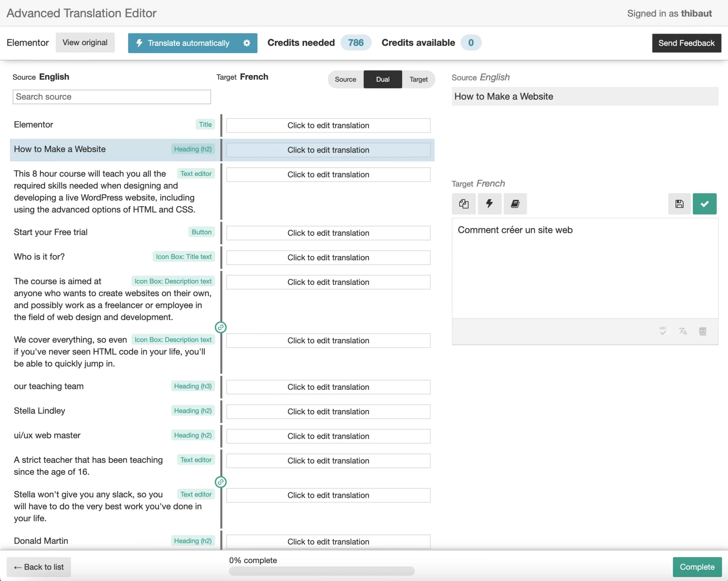Select the search source input field
The width and height of the screenshot is (728, 581).
pyautogui.click(x=112, y=97)
